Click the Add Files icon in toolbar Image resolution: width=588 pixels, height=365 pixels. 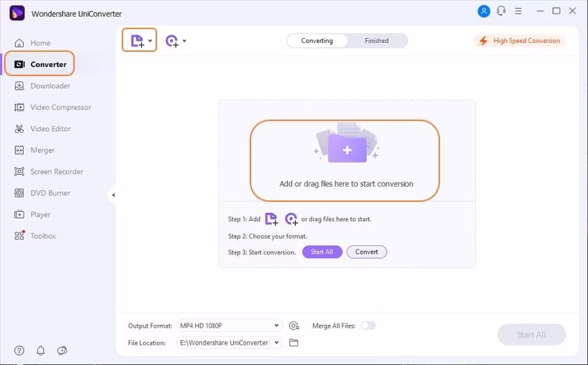click(x=137, y=41)
